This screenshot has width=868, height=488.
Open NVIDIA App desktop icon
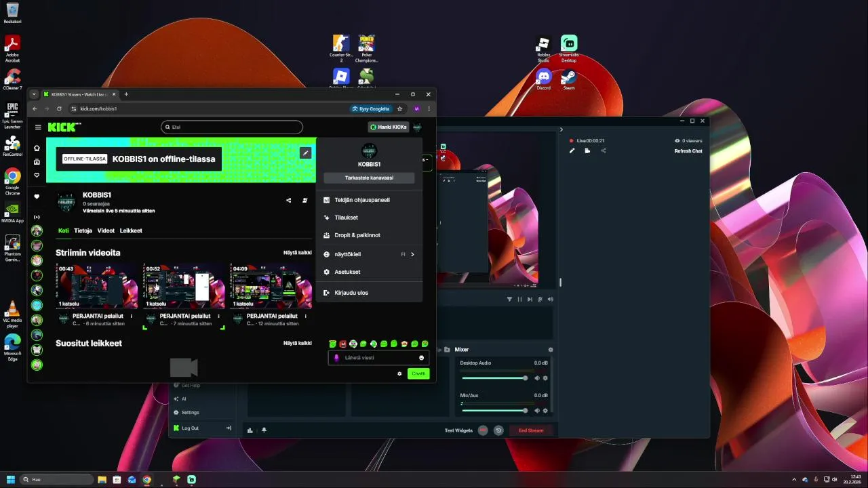click(x=12, y=212)
